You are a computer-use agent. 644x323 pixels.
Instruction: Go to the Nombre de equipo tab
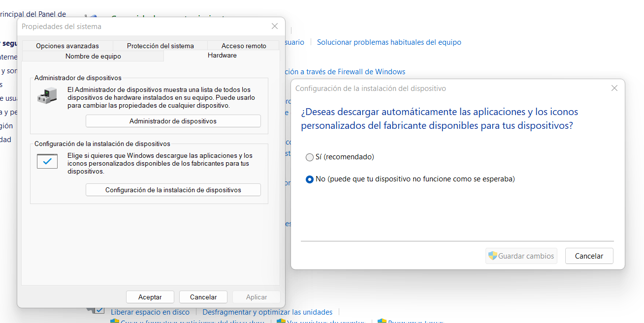coord(93,56)
